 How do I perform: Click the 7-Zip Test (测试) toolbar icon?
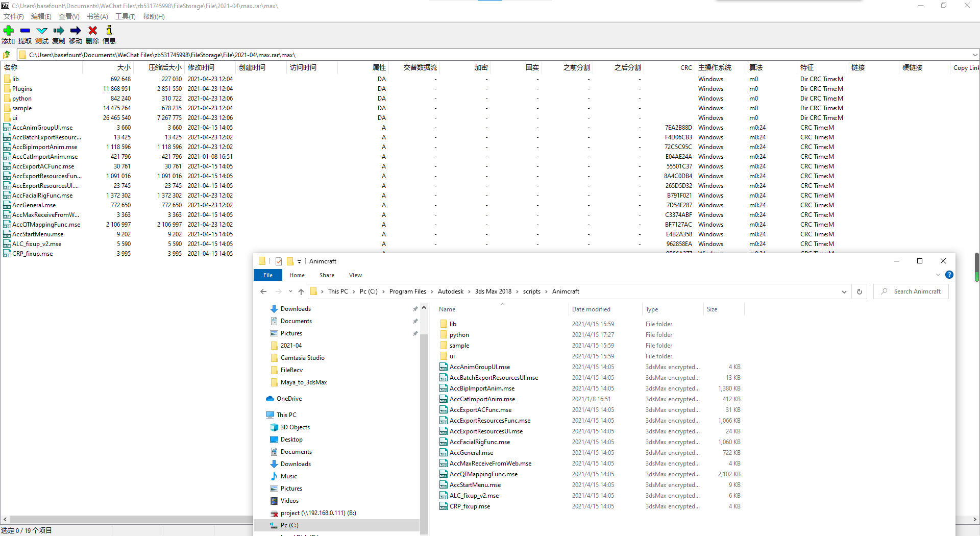[42, 31]
